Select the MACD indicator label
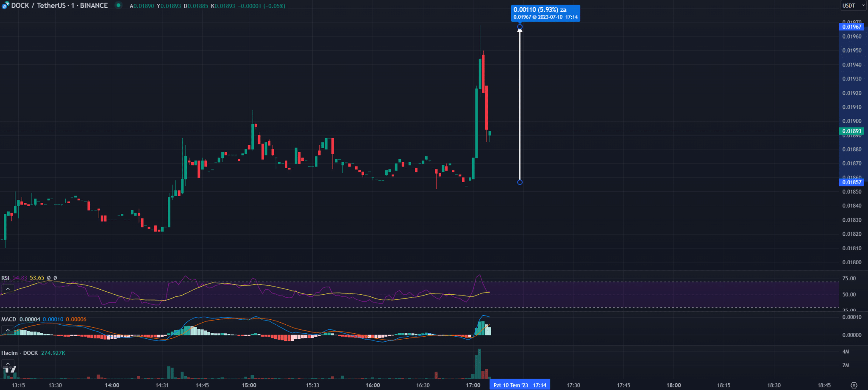The width and height of the screenshot is (868, 390). tap(8, 319)
